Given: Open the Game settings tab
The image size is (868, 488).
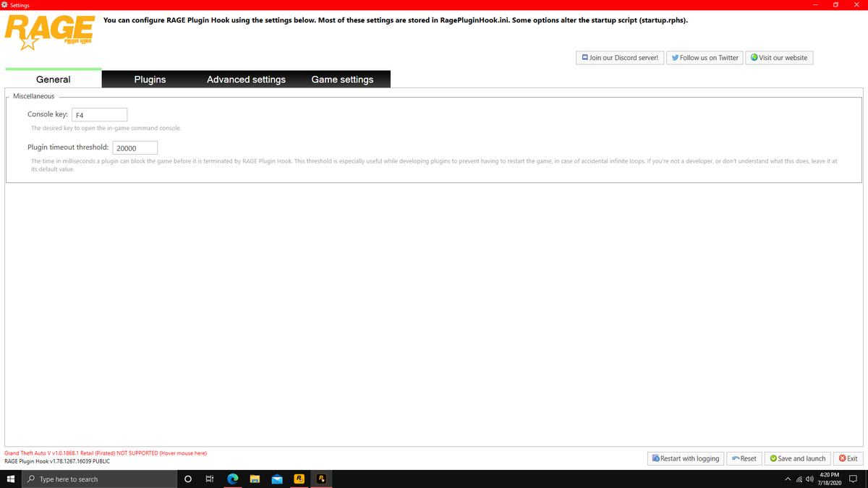Looking at the screenshot, I should tap(342, 80).
